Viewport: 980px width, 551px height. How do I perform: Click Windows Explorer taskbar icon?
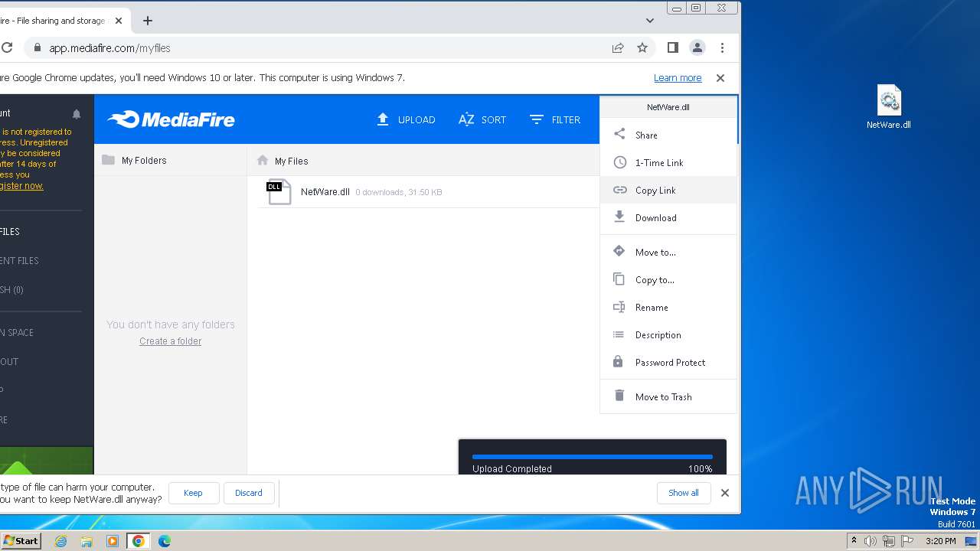87,541
